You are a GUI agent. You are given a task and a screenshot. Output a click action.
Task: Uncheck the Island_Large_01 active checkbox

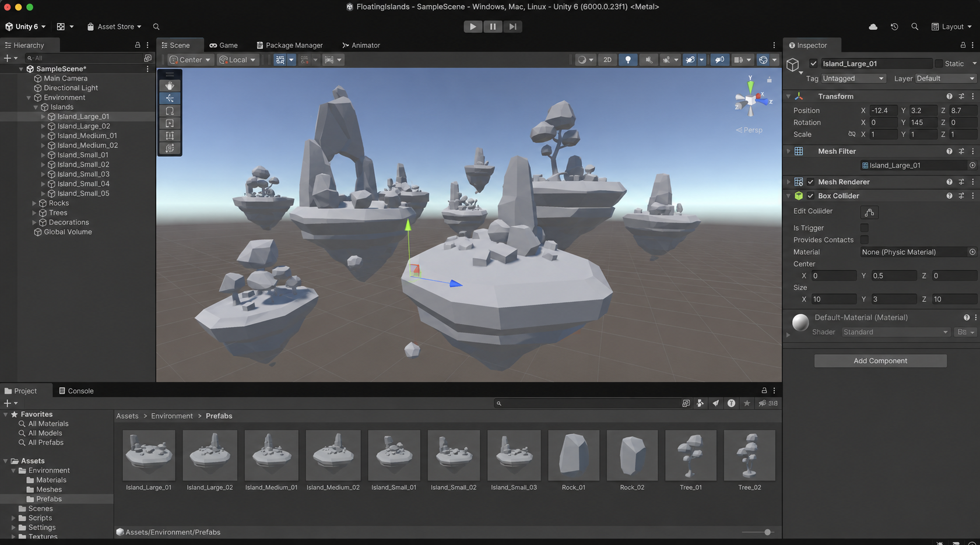click(813, 64)
